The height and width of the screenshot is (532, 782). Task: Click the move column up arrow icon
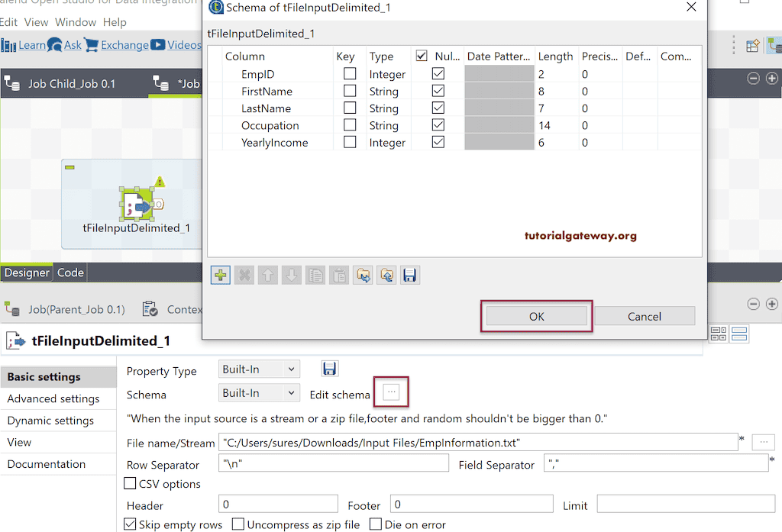[x=267, y=275]
